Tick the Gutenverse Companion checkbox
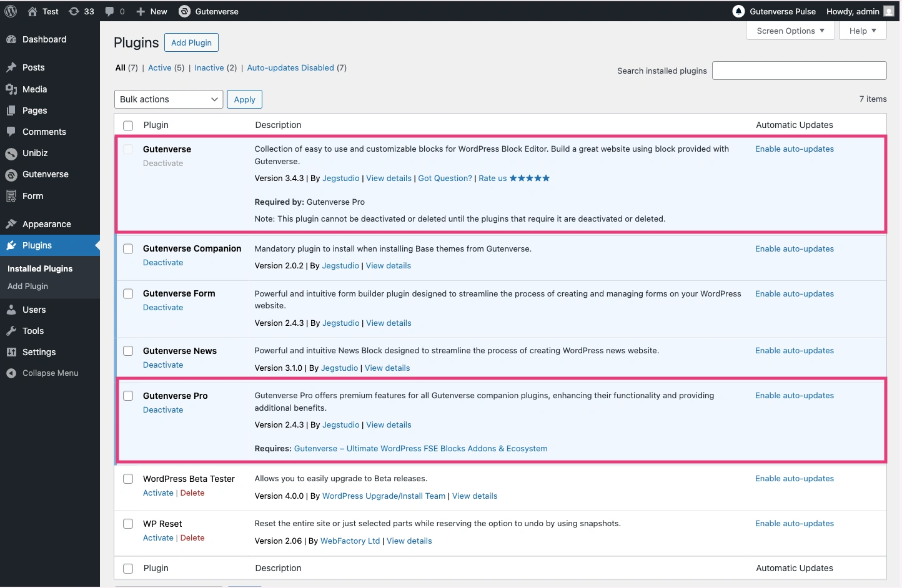Image resolution: width=902 pixels, height=588 pixels. (128, 249)
